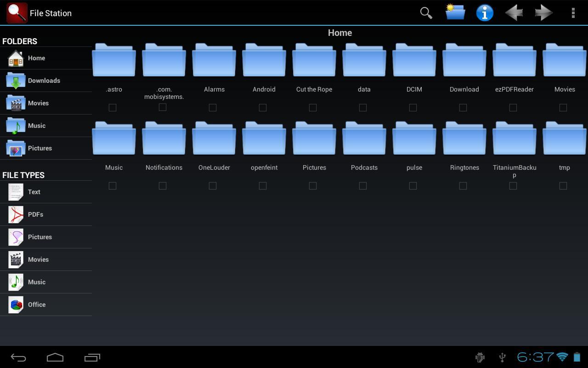Screen dimensions: 588x368
Task: Open the TitaniumBackup folder
Action: click(514, 138)
